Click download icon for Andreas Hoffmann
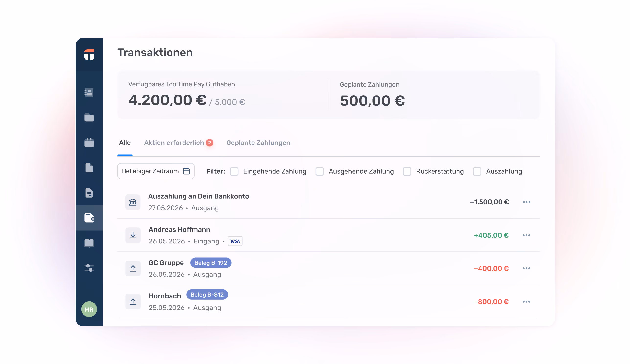This screenshot has height=364, width=630. [133, 235]
